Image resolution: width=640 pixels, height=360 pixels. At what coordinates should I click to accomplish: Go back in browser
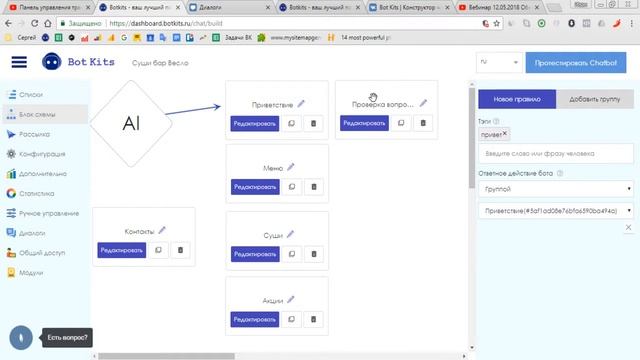tap(9, 23)
